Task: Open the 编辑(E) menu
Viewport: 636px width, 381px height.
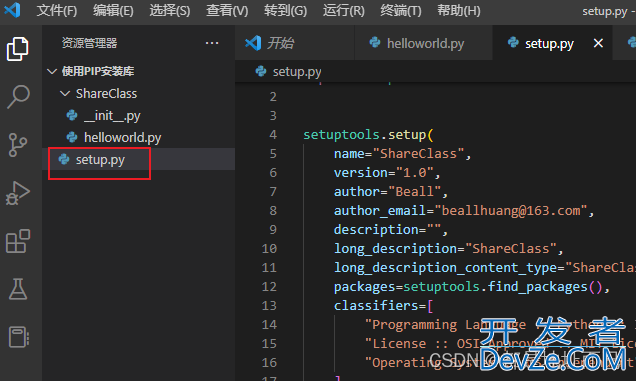Action: pos(113,11)
